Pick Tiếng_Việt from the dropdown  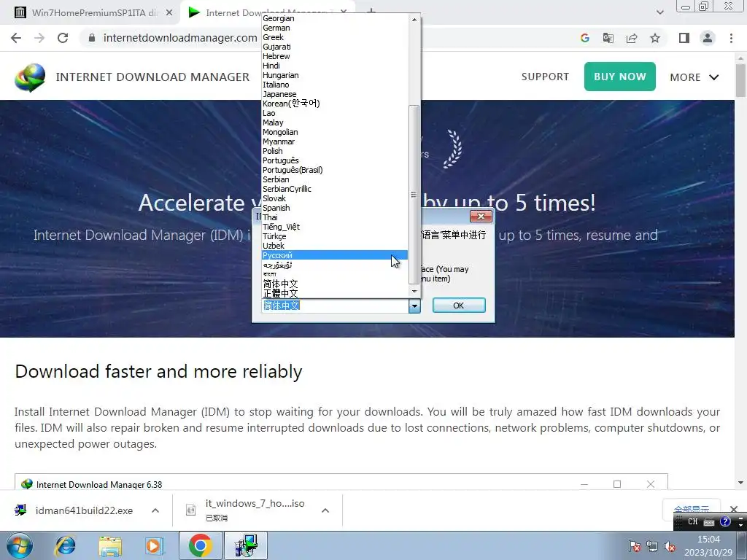pos(334,227)
